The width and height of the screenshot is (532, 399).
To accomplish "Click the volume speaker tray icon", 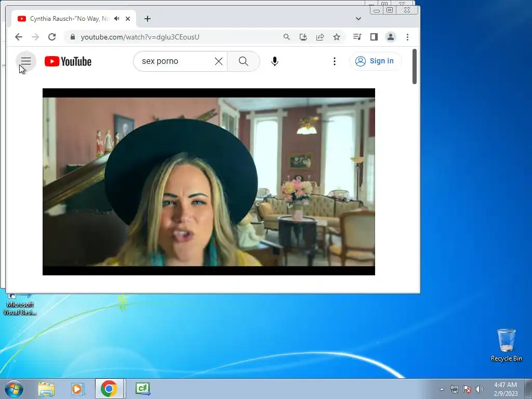I will (x=480, y=389).
